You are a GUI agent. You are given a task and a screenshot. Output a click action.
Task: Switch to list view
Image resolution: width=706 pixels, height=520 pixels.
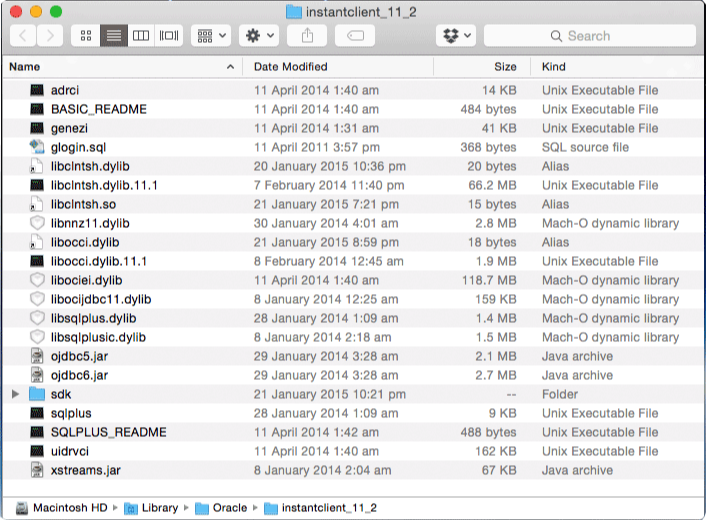point(113,36)
